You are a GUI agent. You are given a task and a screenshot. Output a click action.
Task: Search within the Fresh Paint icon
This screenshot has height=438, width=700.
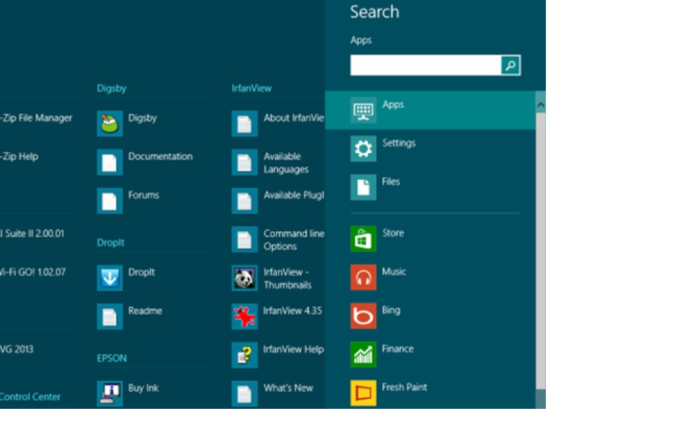[363, 393]
